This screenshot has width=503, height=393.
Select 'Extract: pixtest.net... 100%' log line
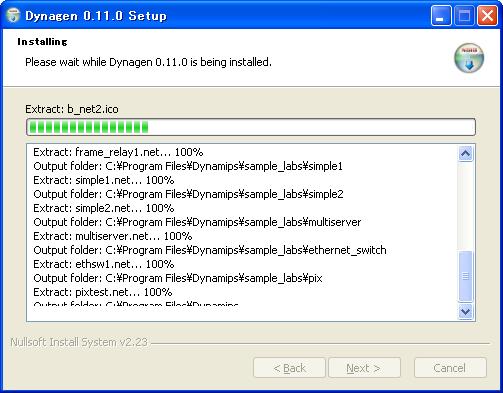pos(103,292)
